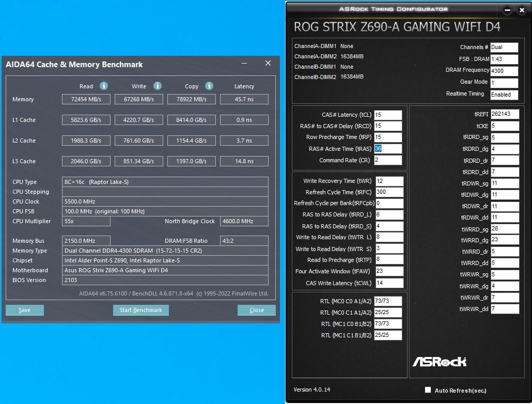Close the AIDA64 benchmark window

pos(268,64)
